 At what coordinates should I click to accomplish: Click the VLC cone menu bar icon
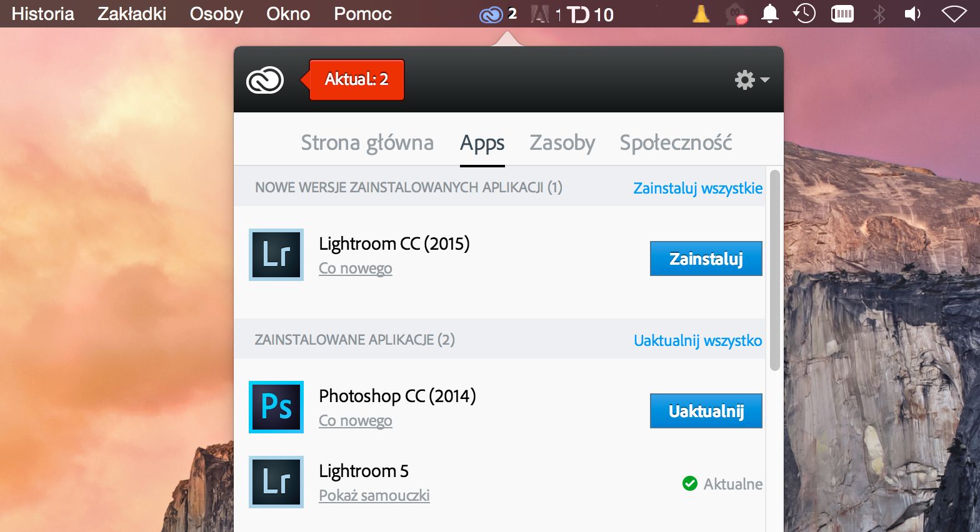(701, 14)
